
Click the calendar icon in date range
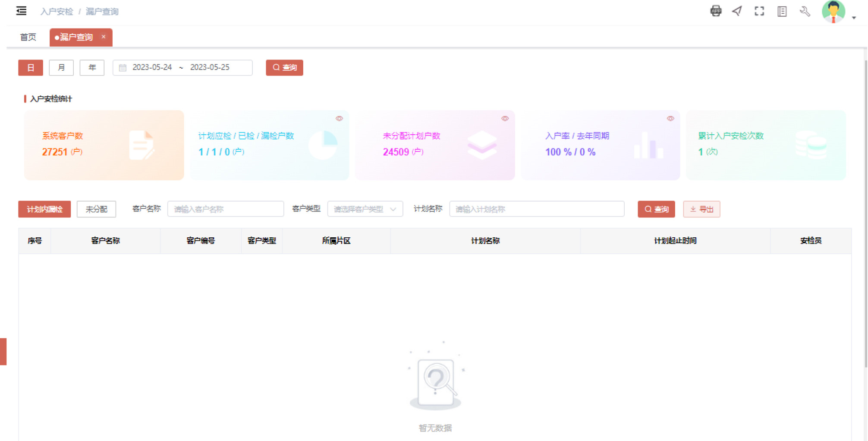point(123,68)
